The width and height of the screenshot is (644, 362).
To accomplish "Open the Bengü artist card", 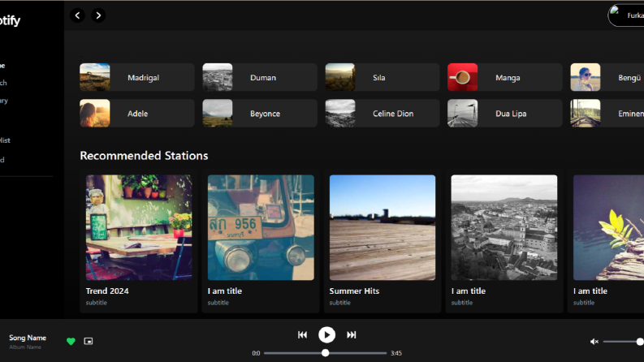I will coord(607,77).
